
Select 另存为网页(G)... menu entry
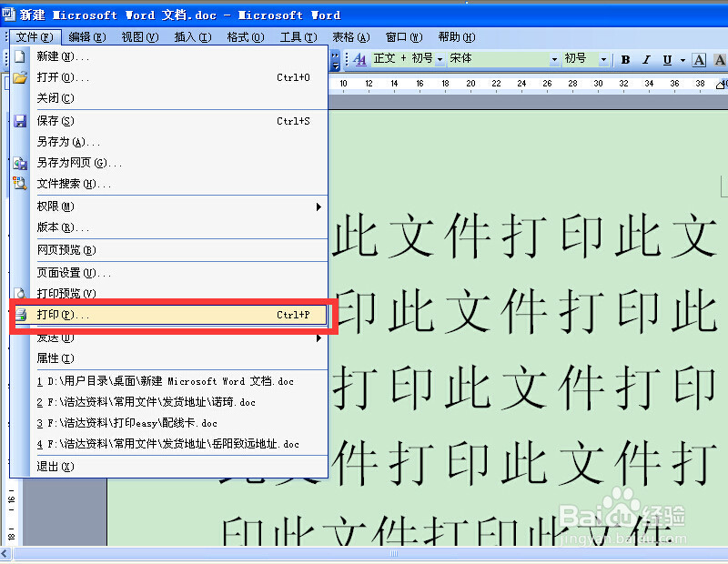169,163
